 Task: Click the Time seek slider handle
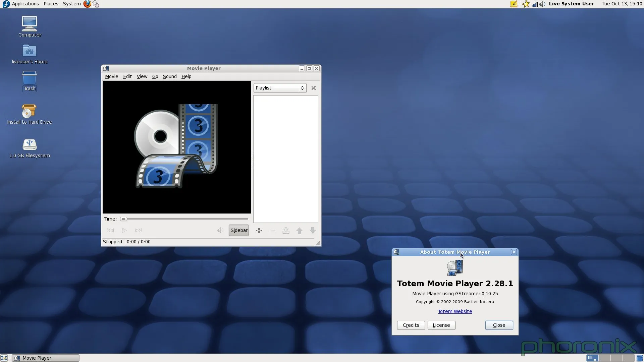pos(123,219)
